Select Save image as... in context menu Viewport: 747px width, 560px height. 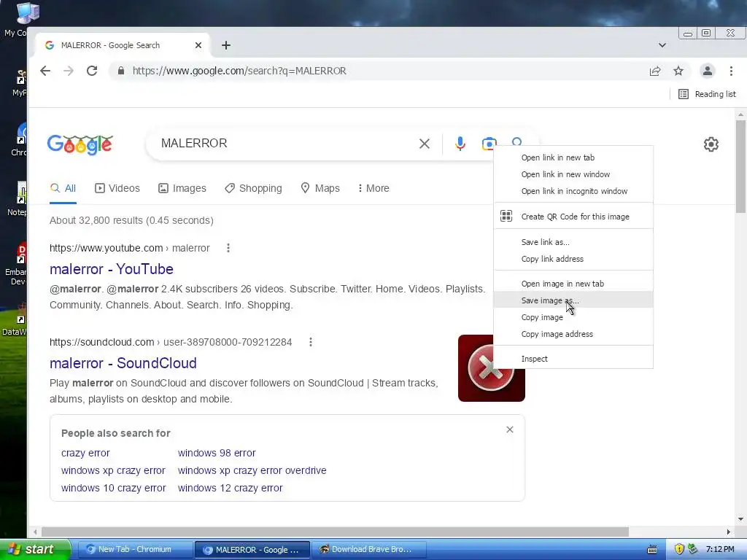point(573,300)
